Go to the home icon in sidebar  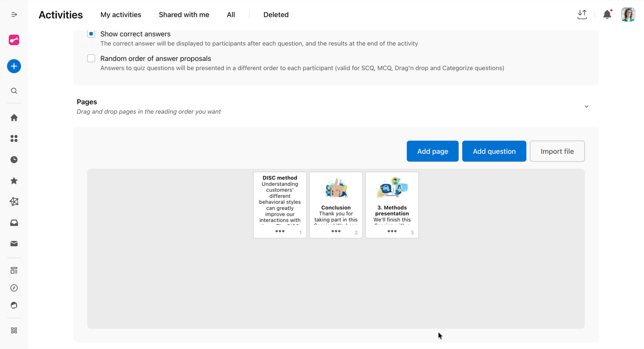point(14,118)
